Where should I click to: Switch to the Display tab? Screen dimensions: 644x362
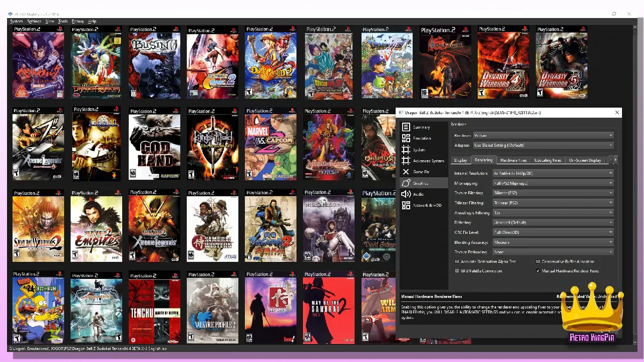pos(461,160)
